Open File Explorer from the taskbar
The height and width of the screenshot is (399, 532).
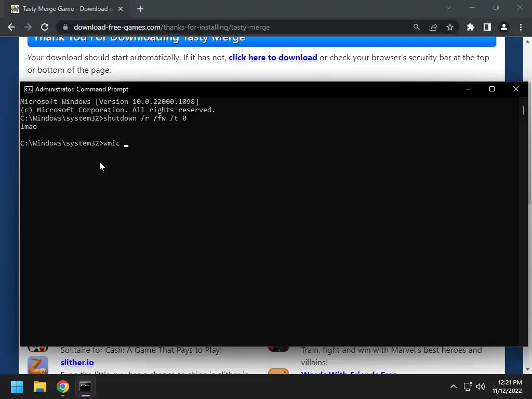39,387
